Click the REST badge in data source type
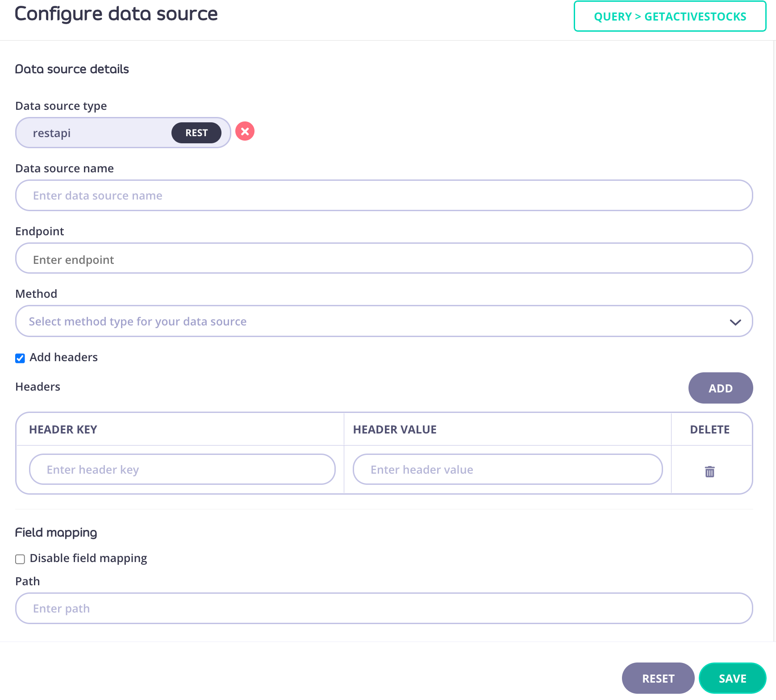Image resolution: width=776 pixels, height=700 pixels. pos(196,133)
